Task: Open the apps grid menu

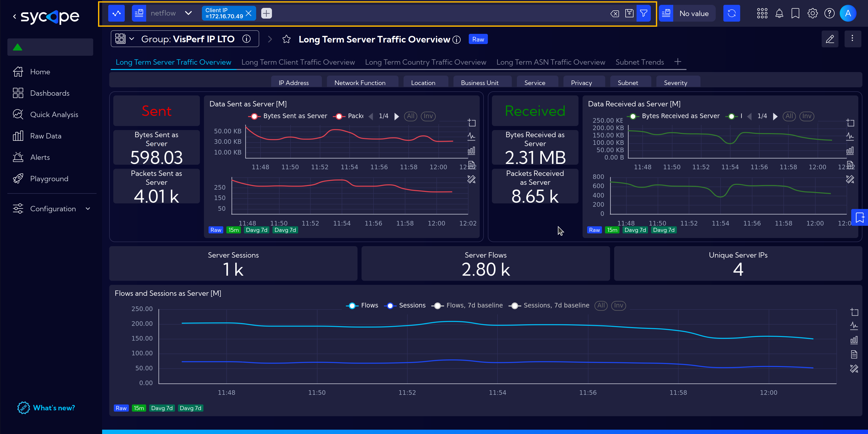Action: coord(762,13)
